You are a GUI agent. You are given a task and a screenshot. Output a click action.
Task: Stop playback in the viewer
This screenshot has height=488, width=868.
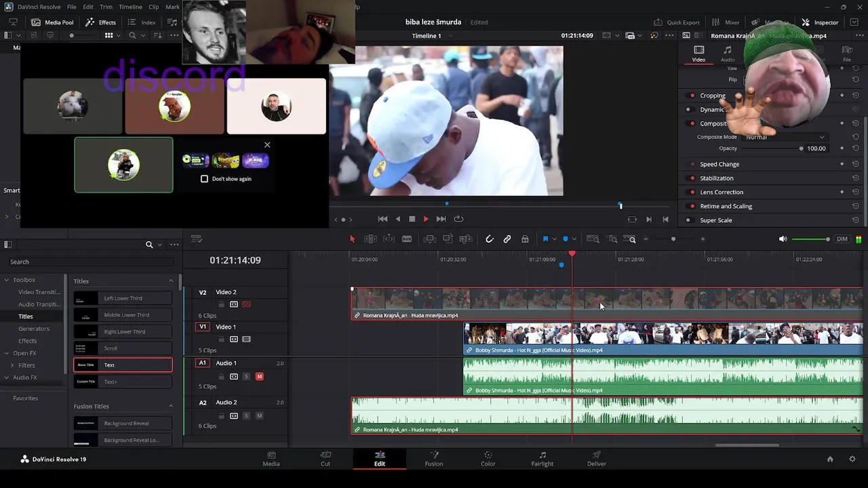[x=412, y=219]
